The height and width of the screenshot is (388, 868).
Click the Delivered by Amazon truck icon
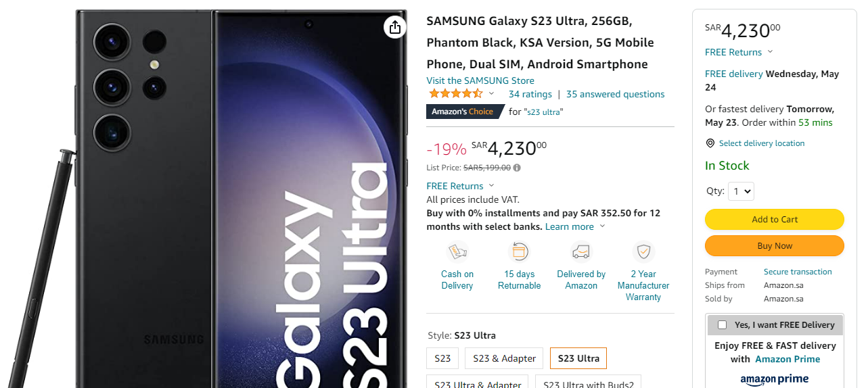tap(581, 252)
